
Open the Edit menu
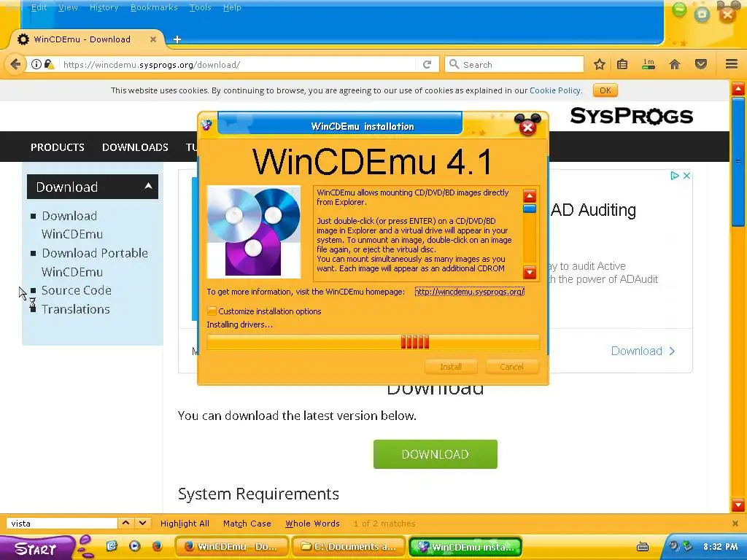[x=39, y=7]
